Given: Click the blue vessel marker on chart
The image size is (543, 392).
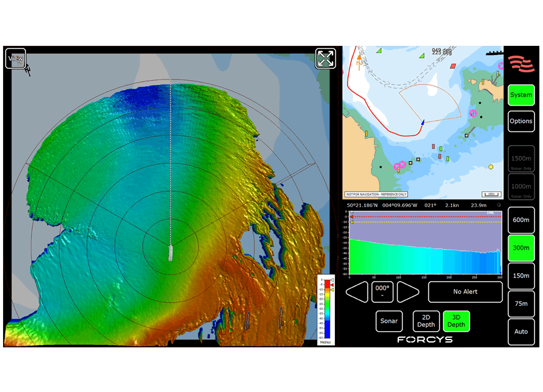Looking at the screenshot, I should click(x=423, y=122).
